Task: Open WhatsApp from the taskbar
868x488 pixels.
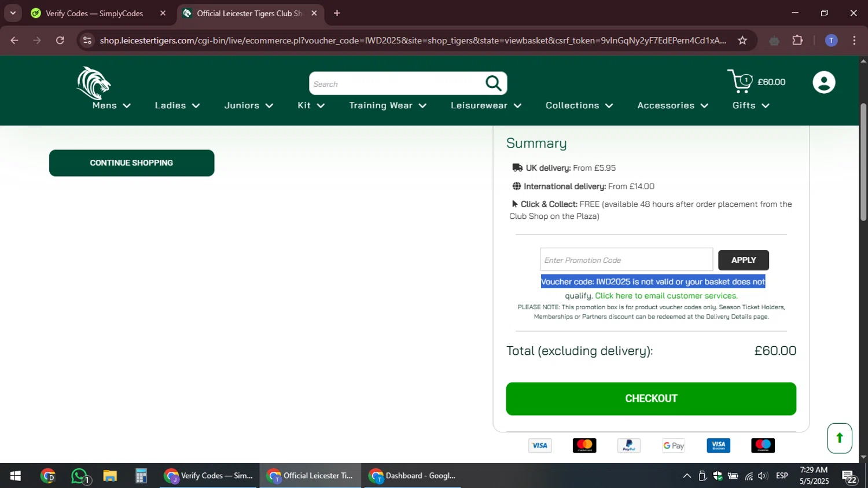Action: click(79, 476)
